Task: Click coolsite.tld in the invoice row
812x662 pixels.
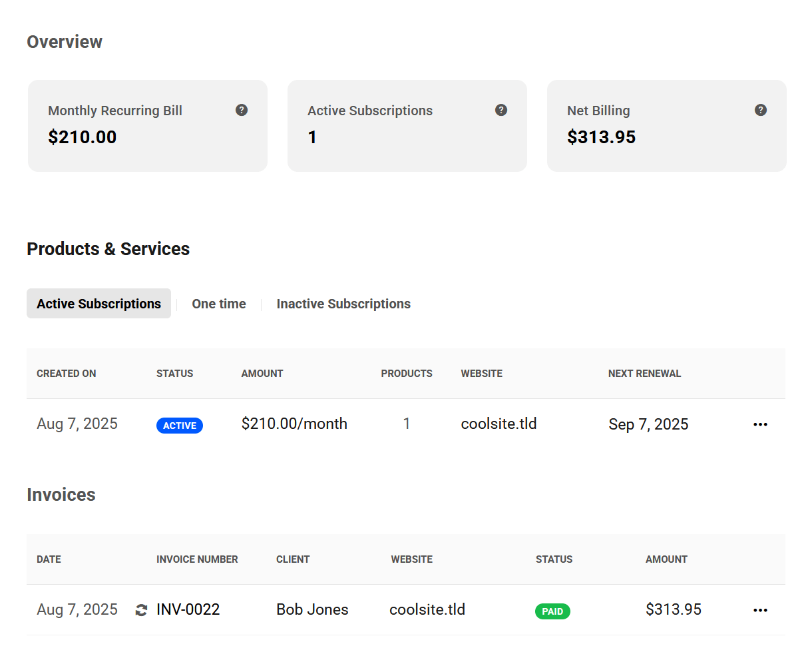Action: pos(427,609)
